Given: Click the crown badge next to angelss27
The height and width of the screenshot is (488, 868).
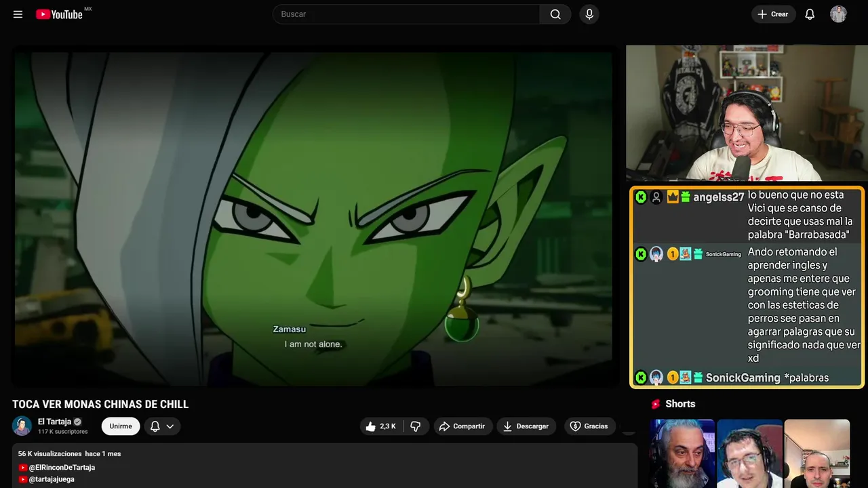Looking at the screenshot, I should pyautogui.click(x=673, y=197).
